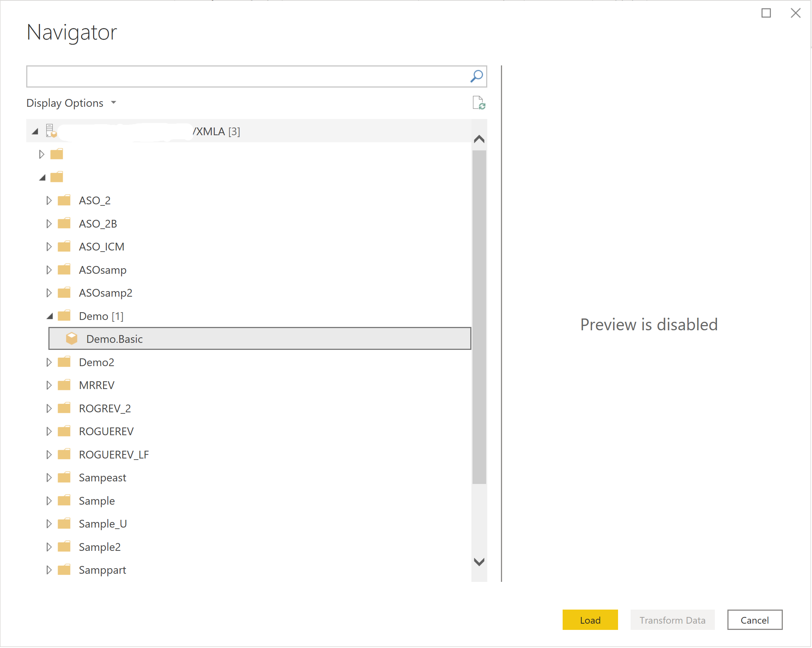This screenshot has height=648, width=812.
Task: Select the ROGUEREV_LF folder
Action: click(115, 454)
